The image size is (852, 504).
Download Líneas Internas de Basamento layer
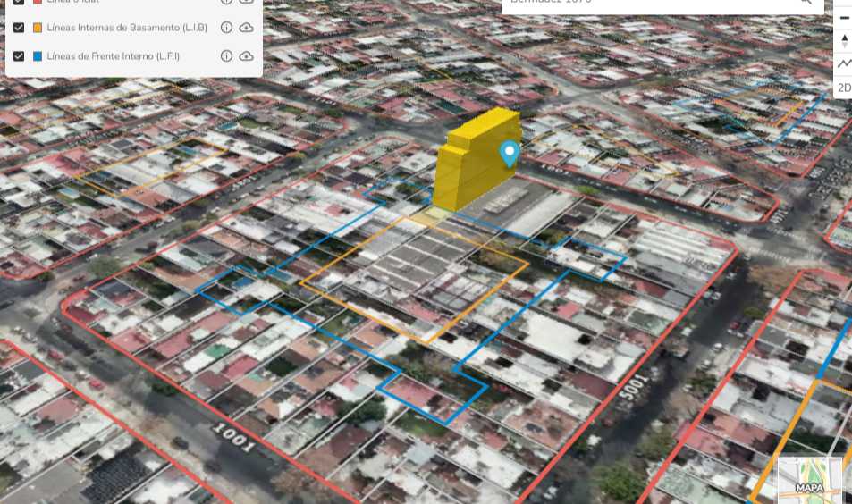click(246, 27)
